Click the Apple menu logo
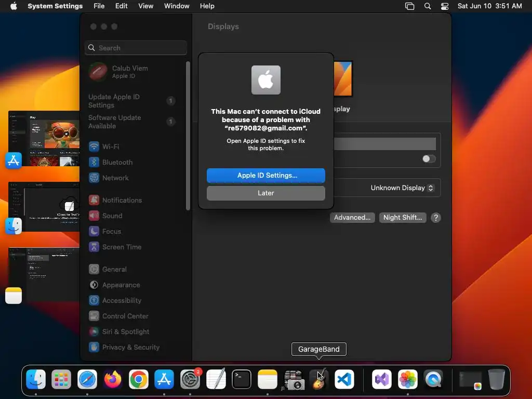The width and height of the screenshot is (532, 399). pyautogui.click(x=14, y=6)
